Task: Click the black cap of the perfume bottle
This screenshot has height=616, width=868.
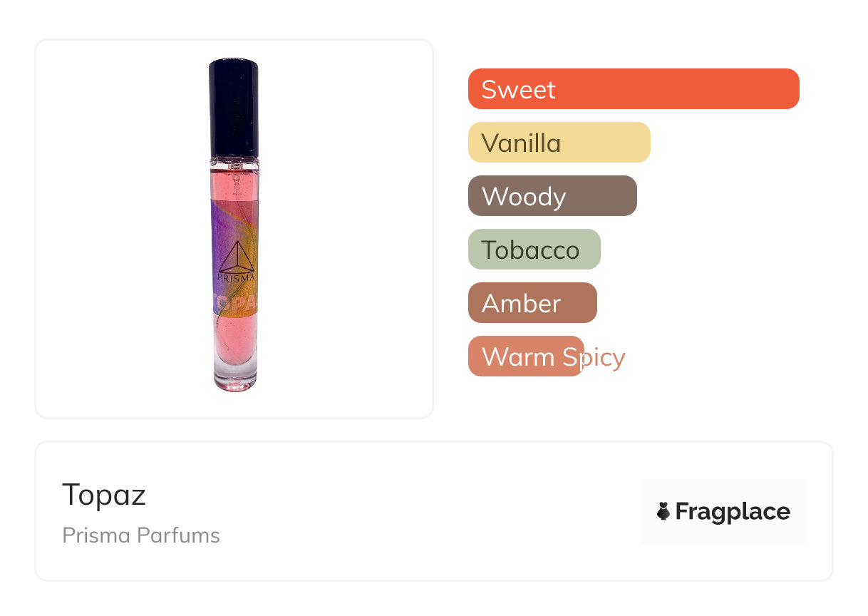Action: [x=234, y=107]
